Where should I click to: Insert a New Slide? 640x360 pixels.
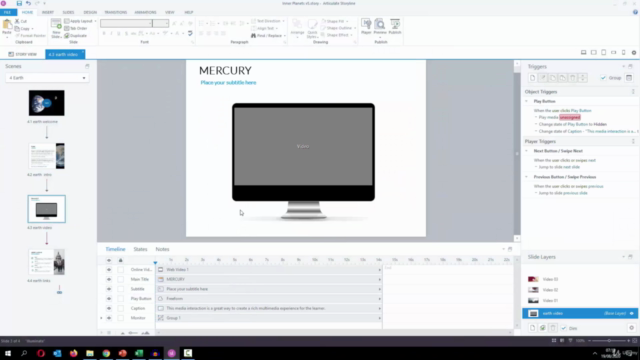56,29
